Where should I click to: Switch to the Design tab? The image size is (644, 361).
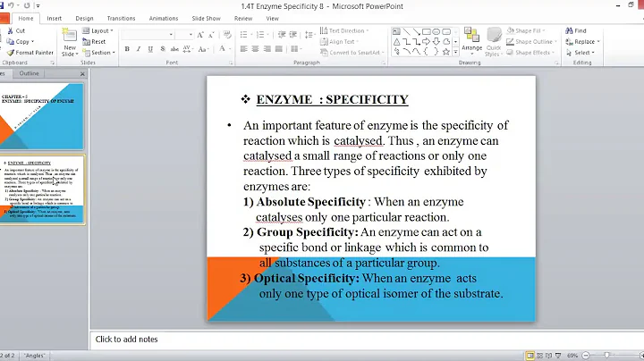[84, 19]
